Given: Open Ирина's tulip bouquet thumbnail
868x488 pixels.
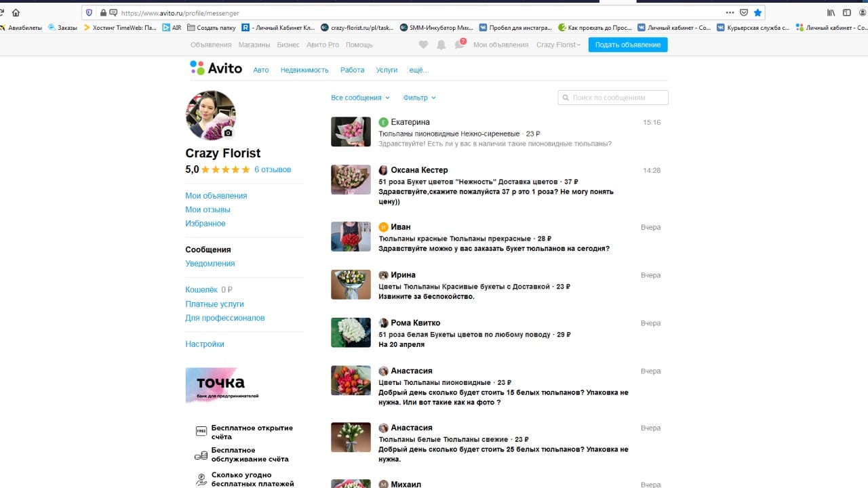Looking at the screenshot, I should [x=351, y=285].
